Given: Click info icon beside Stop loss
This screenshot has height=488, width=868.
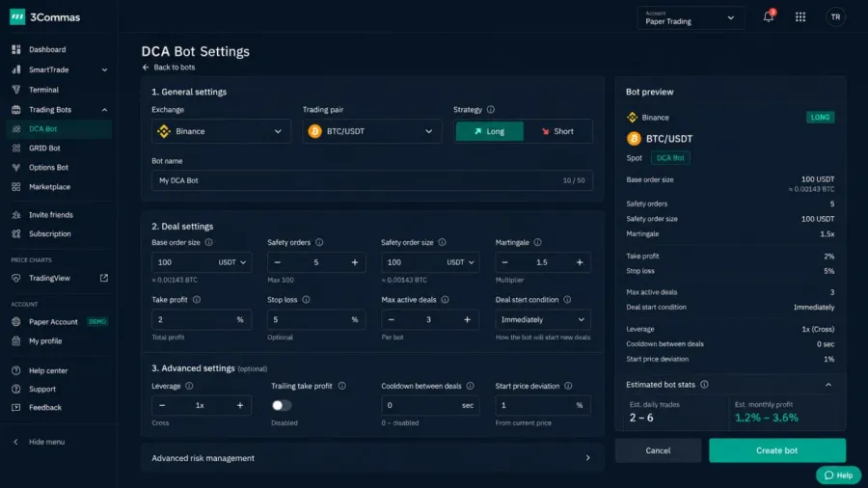Looking at the screenshot, I should 306,299.
